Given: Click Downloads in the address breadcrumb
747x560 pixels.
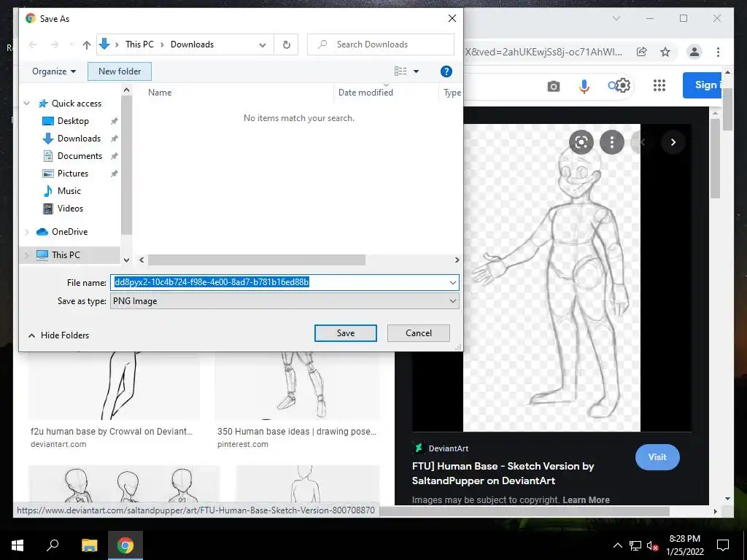Looking at the screenshot, I should (x=192, y=44).
